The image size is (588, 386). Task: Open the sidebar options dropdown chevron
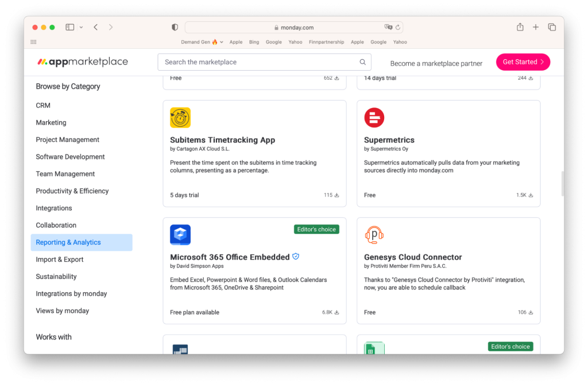81,28
